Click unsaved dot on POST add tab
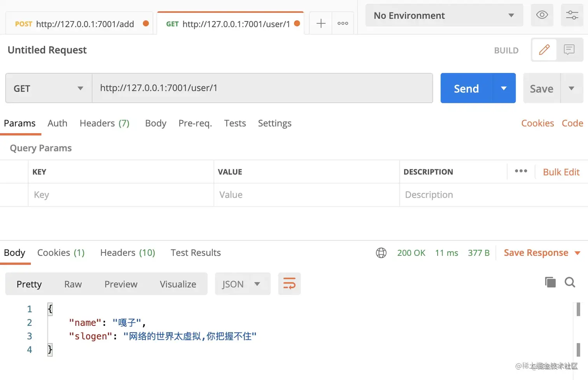 tap(146, 23)
